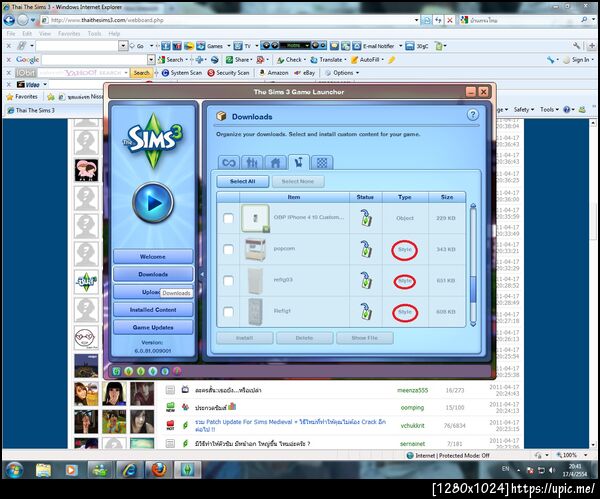Sort downloads by the Type column header

pyautogui.click(x=404, y=197)
